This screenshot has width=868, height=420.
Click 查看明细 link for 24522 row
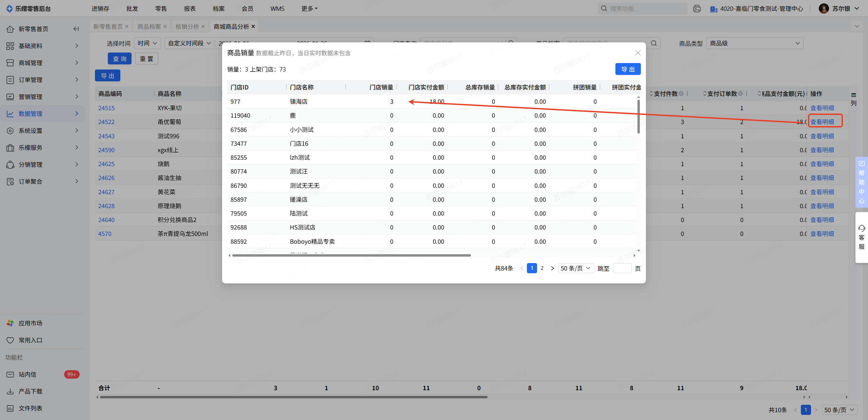[x=822, y=122]
